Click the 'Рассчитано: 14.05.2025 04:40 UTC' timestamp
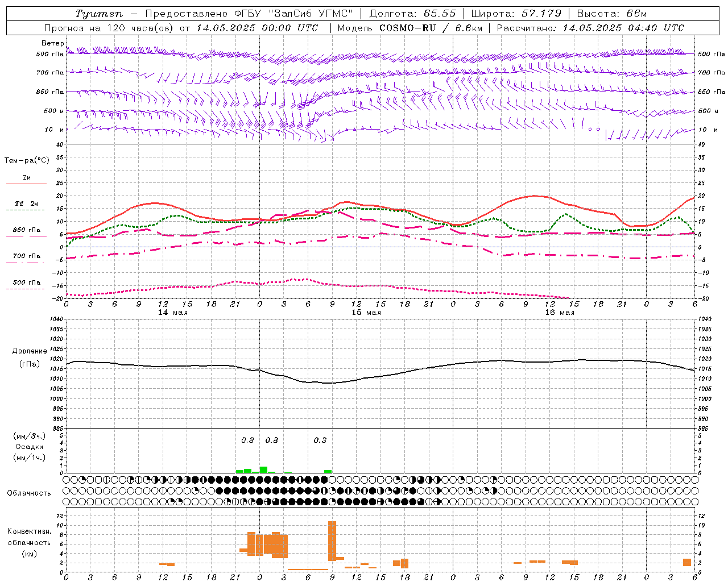 [590, 28]
